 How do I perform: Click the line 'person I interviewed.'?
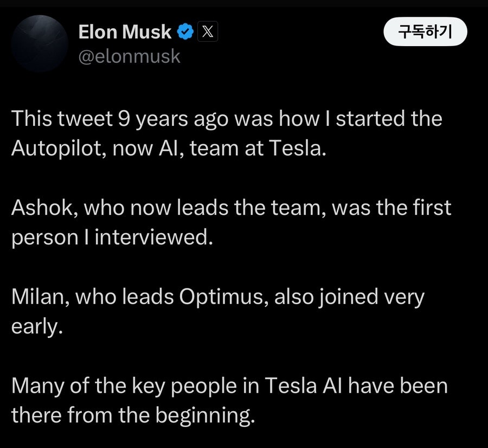(x=112, y=237)
